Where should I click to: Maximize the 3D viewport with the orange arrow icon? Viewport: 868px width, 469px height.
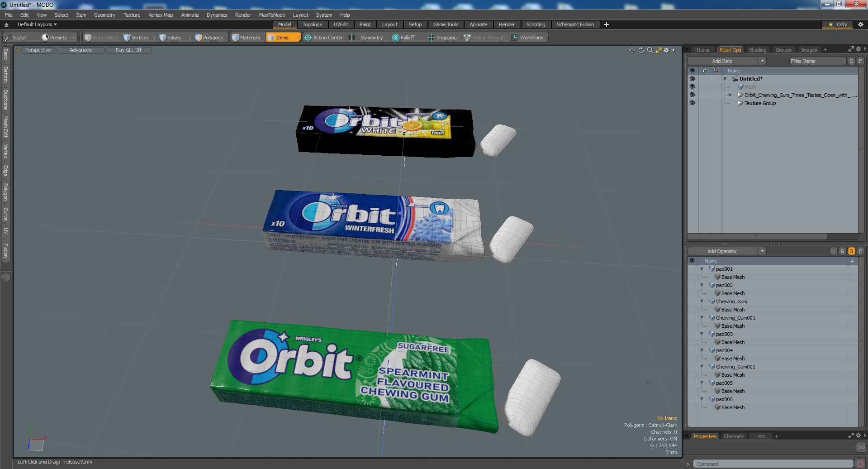tap(659, 50)
